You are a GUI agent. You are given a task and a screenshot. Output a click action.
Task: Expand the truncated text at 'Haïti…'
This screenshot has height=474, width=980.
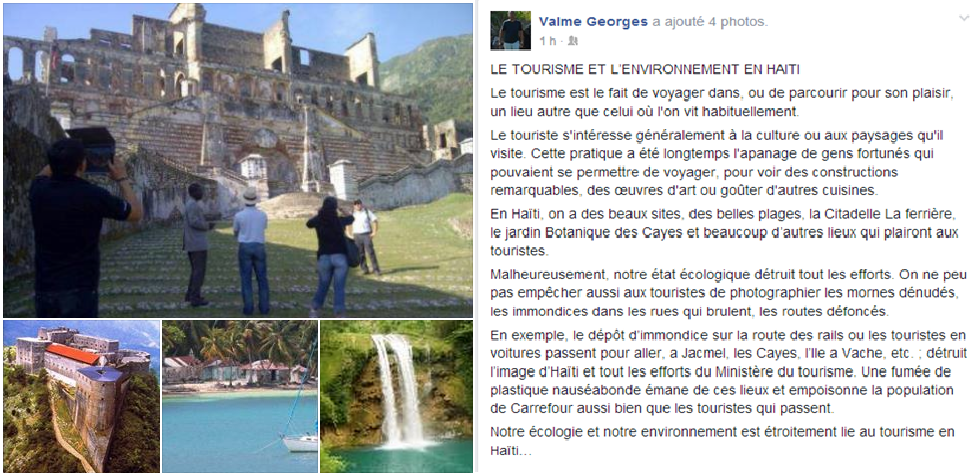pyautogui.click(x=511, y=450)
